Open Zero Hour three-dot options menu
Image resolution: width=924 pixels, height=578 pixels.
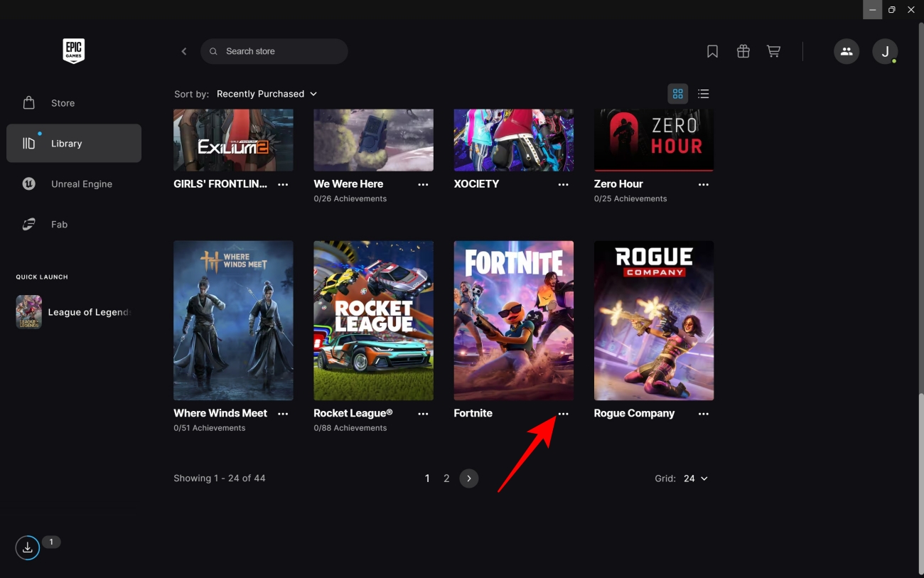tap(704, 184)
